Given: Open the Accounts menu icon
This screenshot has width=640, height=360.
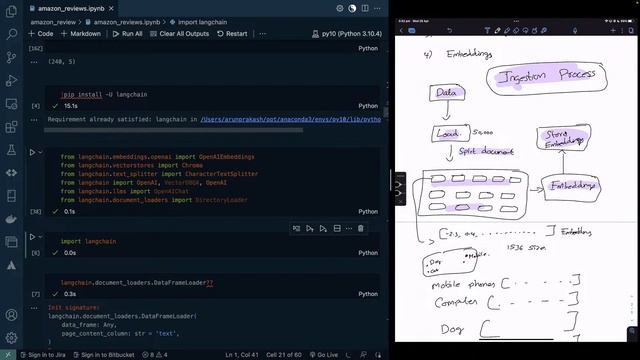Looking at the screenshot, I should 11,315.
